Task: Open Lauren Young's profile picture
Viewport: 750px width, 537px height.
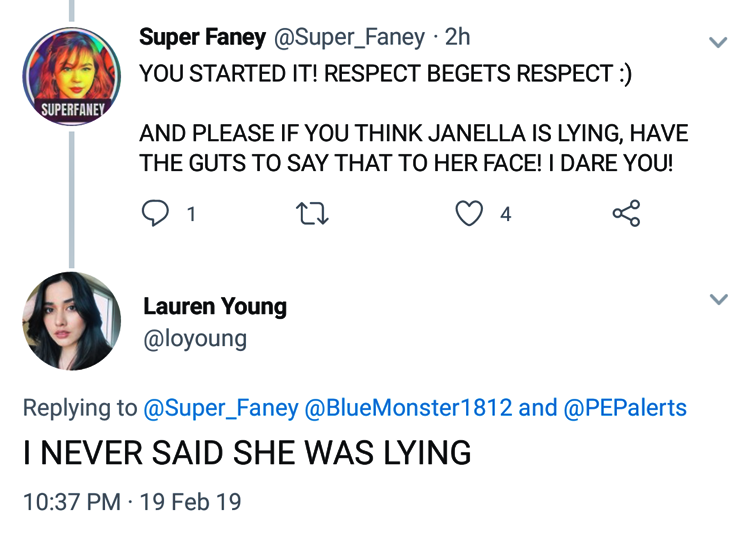Action: [71, 321]
